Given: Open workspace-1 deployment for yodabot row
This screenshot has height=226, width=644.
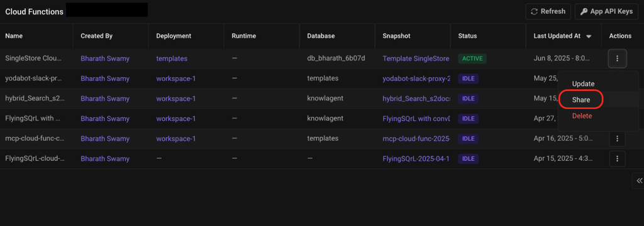Looking at the screenshot, I should coord(176,78).
